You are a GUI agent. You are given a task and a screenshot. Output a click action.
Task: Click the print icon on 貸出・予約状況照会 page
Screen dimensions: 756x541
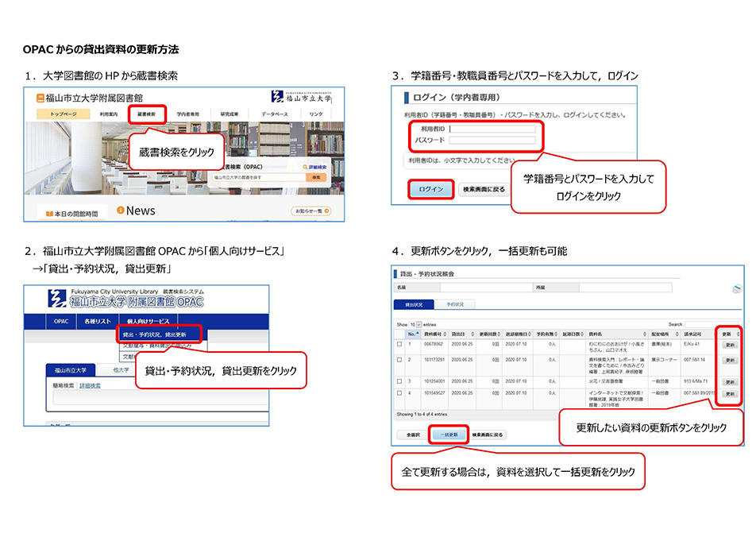pos(737,288)
